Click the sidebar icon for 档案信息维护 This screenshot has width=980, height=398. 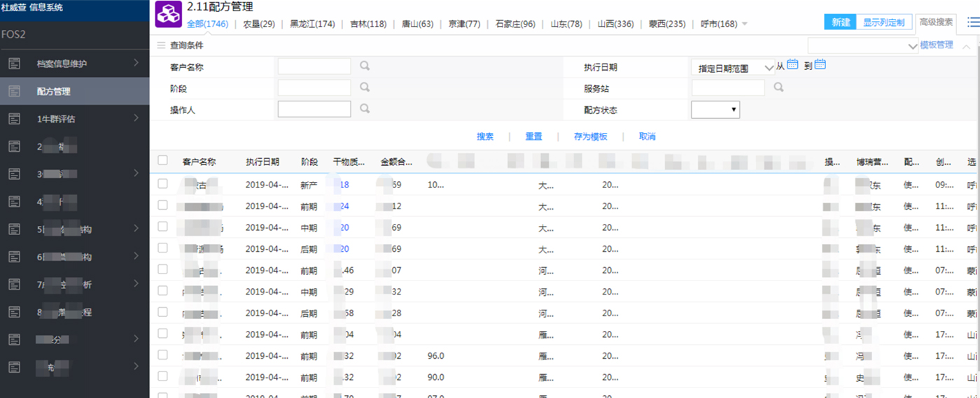click(14, 64)
